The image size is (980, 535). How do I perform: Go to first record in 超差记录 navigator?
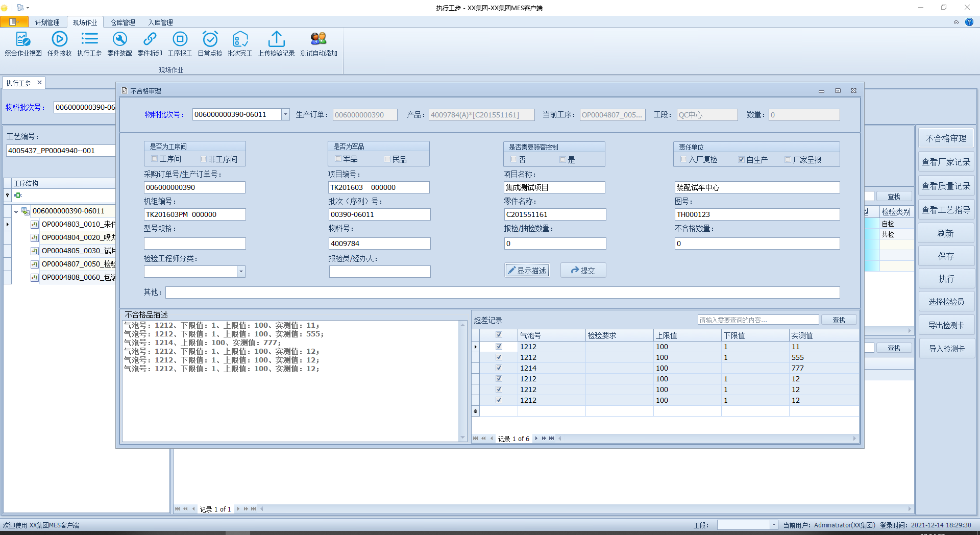[x=475, y=439]
